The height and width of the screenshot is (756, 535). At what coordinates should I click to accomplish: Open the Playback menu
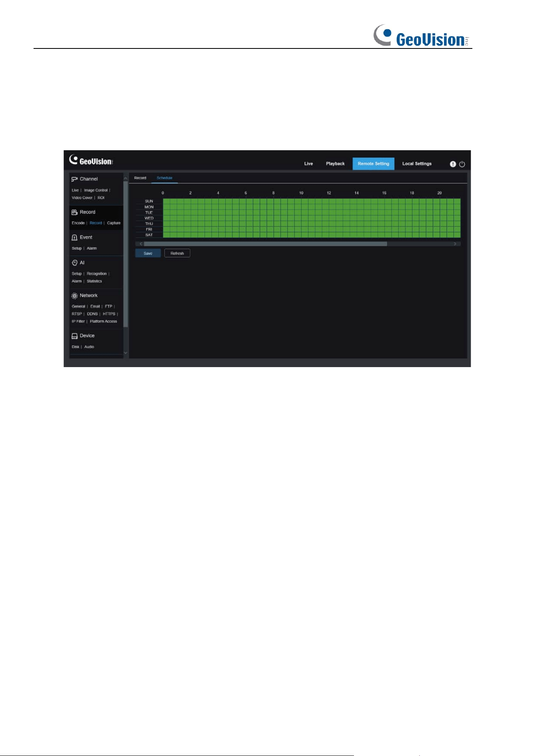point(335,164)
